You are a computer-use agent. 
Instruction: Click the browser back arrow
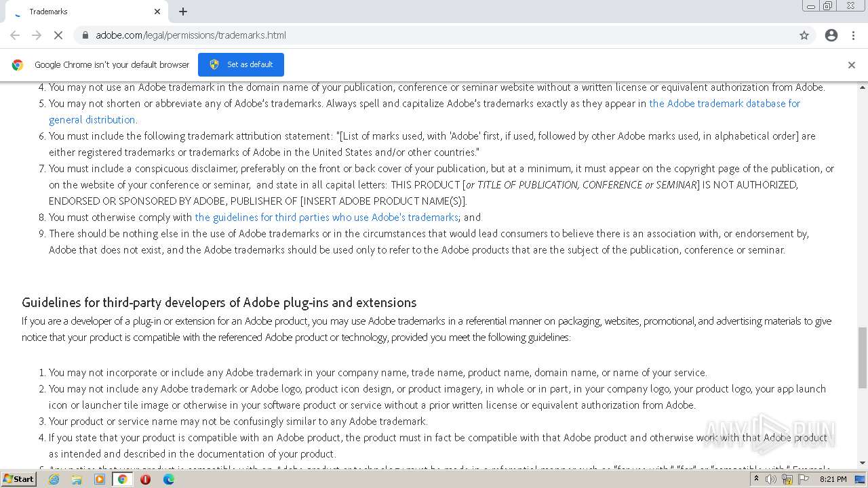pos(15,35)
